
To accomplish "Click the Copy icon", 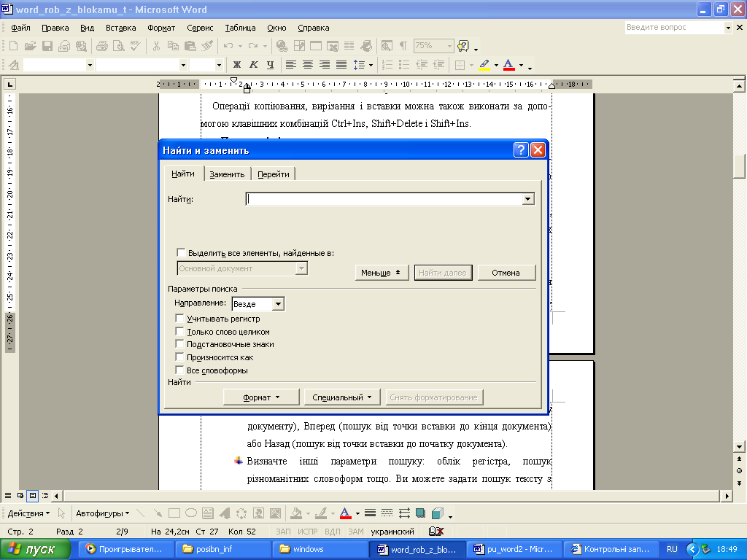I will click(173, 46).
